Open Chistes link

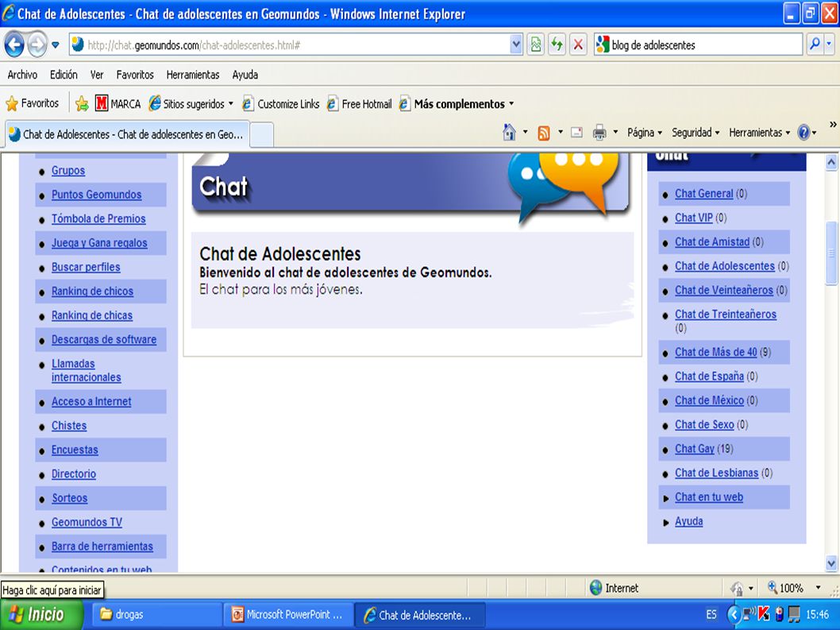69,426
